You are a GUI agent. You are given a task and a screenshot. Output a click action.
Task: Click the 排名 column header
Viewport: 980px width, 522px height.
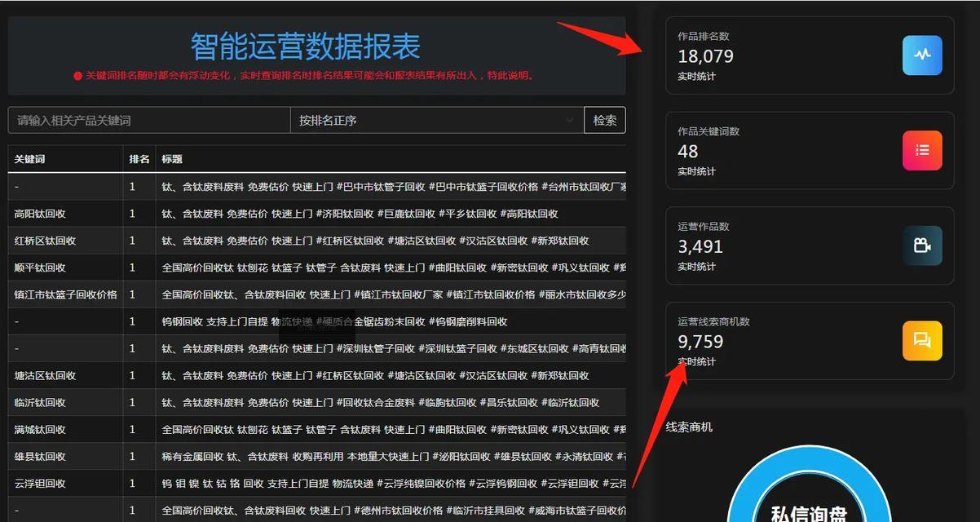pos(139,159)
